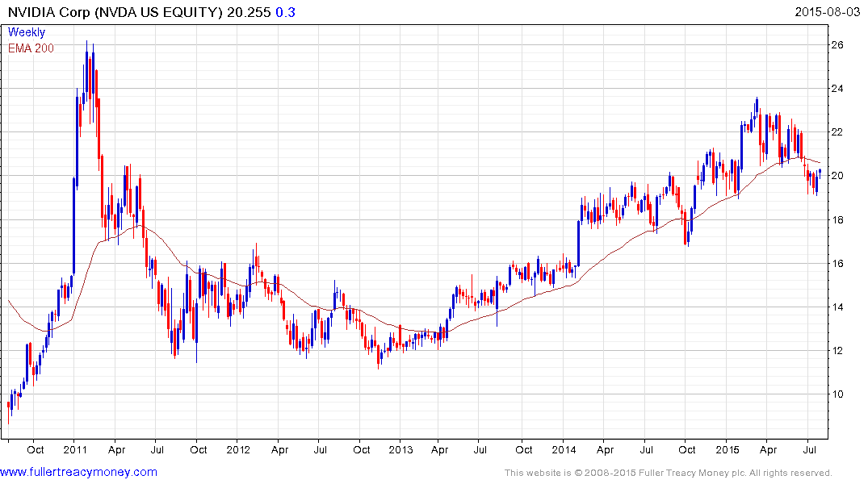
Task: Click the 12 price axis label
Action: (x=837, y=351)
